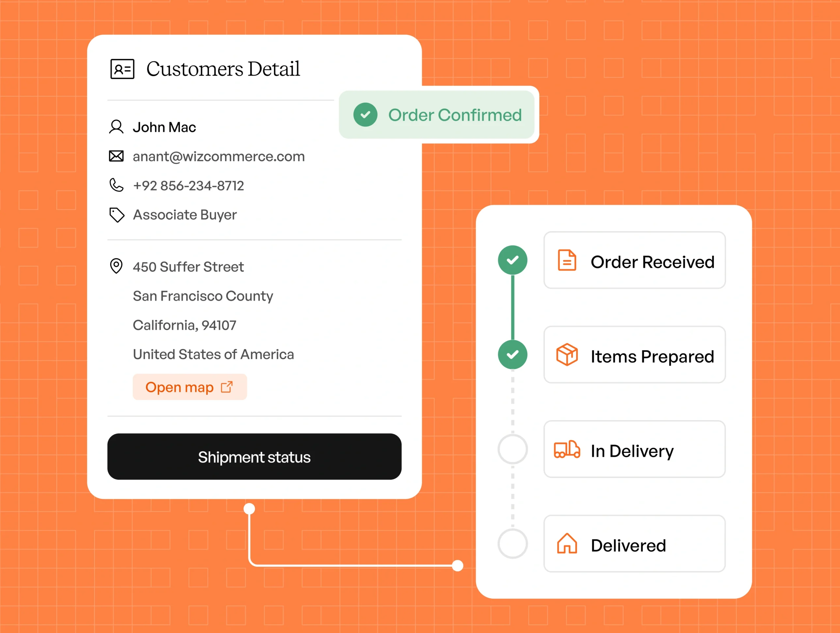Click the envelope email icon
840x633 pixels.
(116, 156)
